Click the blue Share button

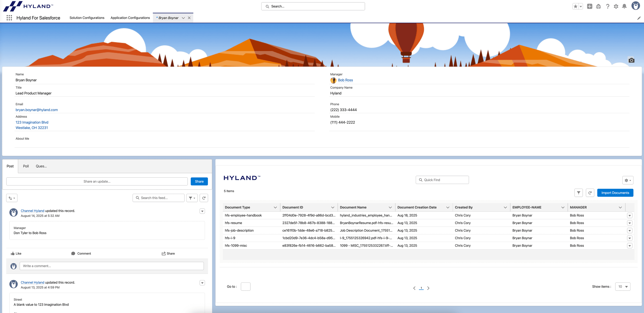coord(199,182)
